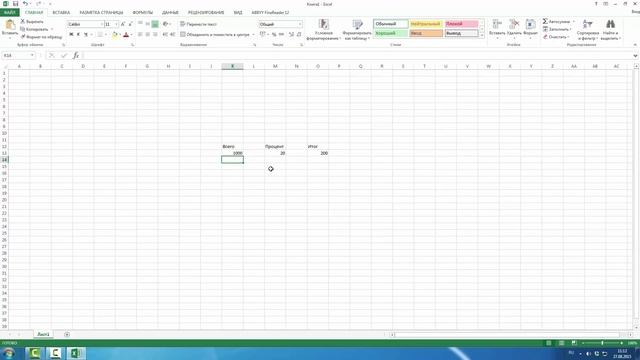
Task: Open the font name combo box Calibri
Action: (85, 24)
